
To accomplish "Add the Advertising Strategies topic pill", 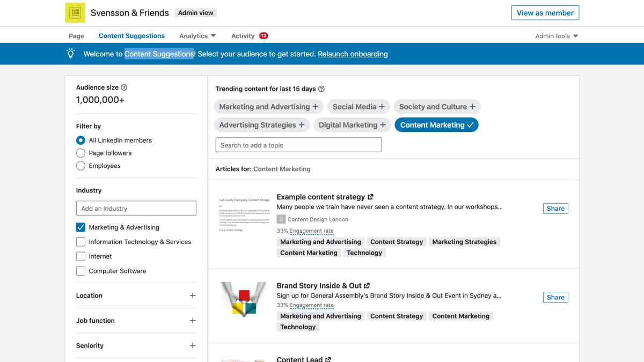I will tap(262, 125).
